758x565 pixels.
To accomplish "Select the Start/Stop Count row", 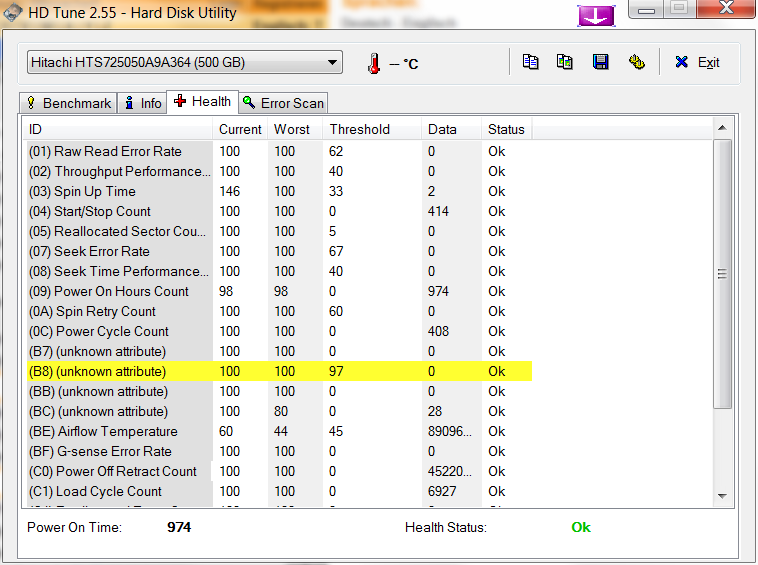I will 279,211.
